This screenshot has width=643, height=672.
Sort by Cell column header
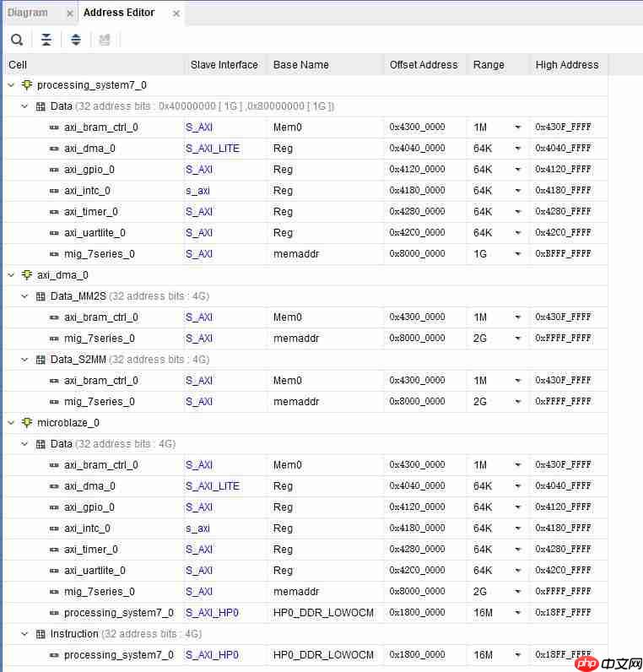point(95,65)
